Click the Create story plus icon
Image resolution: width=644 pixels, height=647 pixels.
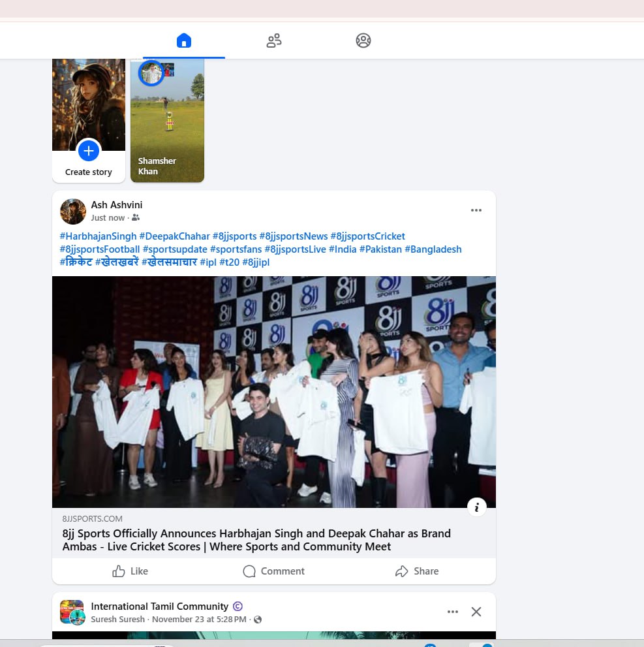pyautogui.click(x=89, y=151)
